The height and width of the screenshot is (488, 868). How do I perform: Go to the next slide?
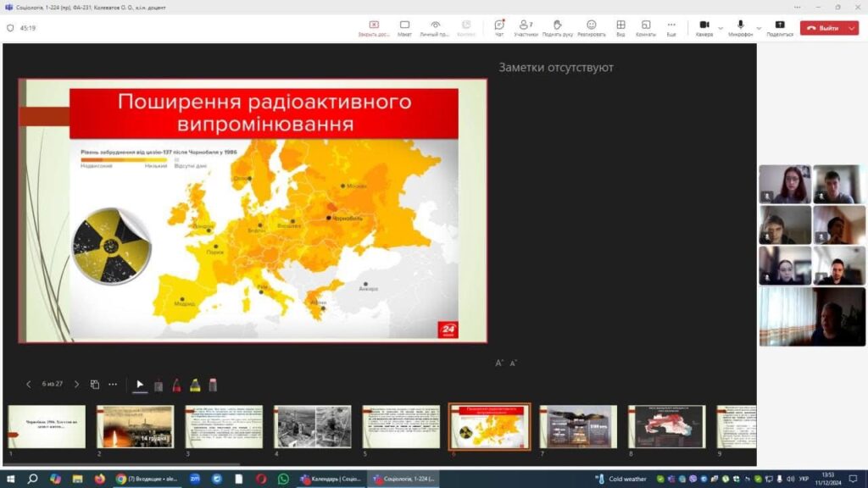point(76,385)
